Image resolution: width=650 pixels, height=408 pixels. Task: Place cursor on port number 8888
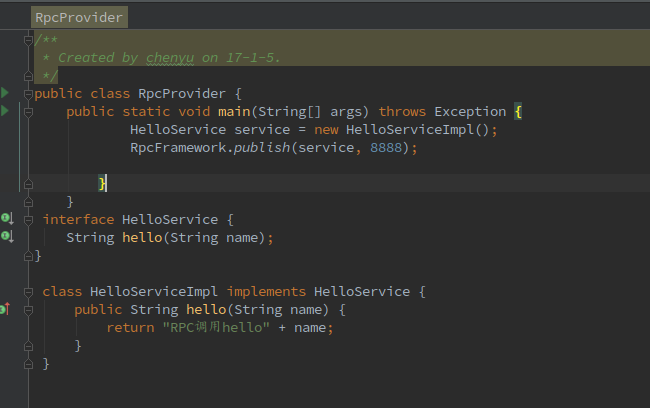[391, 147]
